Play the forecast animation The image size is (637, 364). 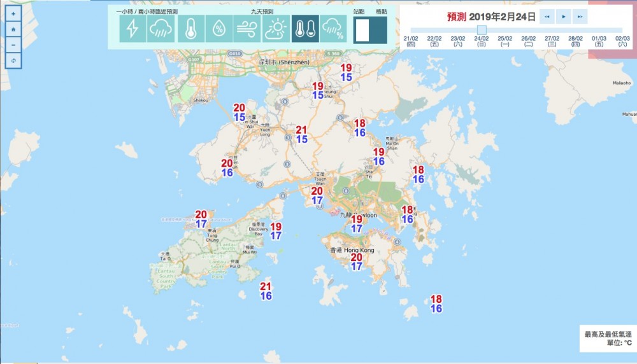point(564,17)
